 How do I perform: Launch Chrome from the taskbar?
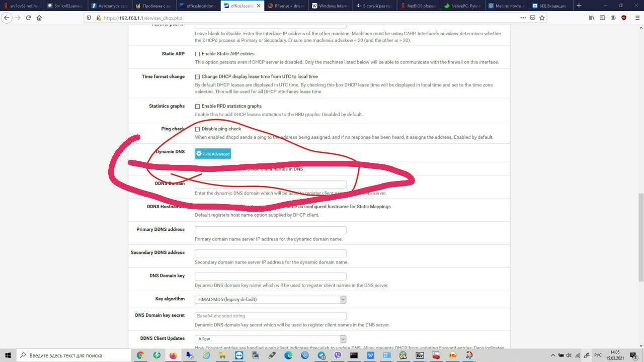click(140, 355)
